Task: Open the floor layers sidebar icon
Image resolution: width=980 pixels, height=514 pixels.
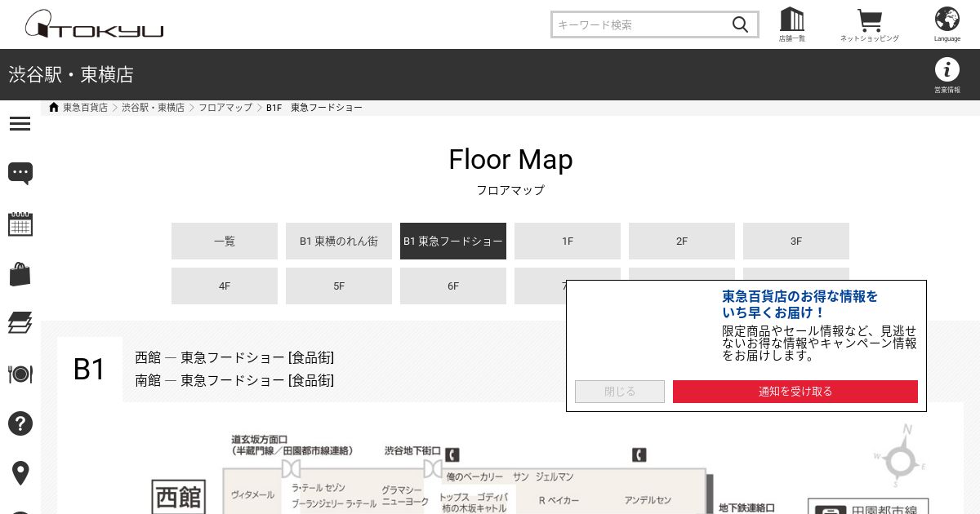Action: [20, 323]
